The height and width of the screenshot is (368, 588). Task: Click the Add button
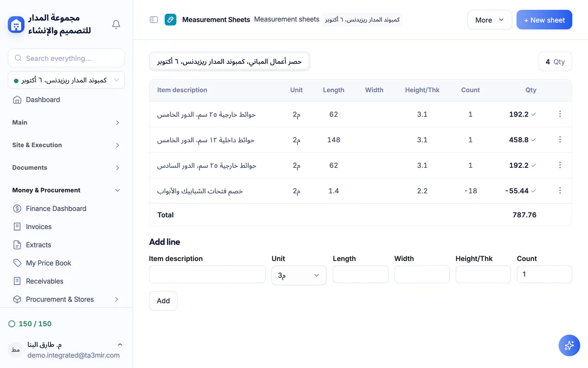[x=163, y=301]
